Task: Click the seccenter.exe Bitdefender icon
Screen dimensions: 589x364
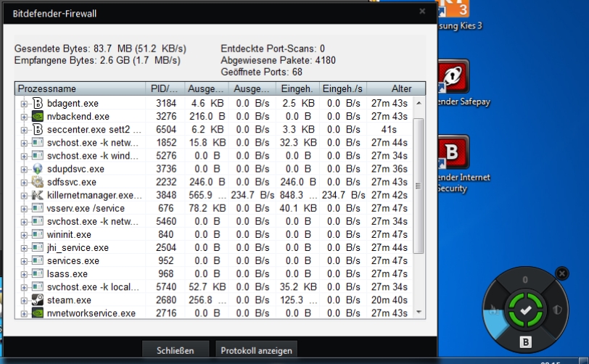Action: point(38,129)
